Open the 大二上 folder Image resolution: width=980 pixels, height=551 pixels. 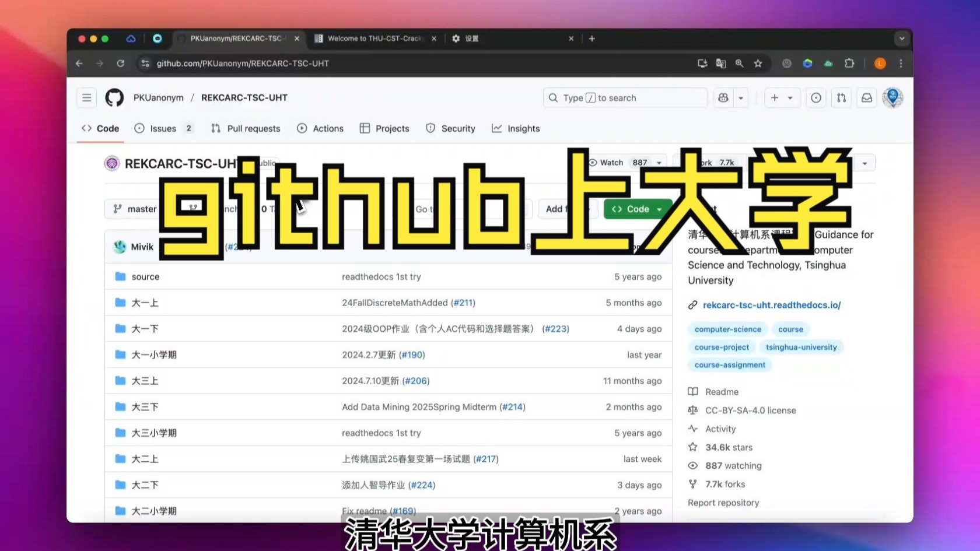(x=145, y=459)
